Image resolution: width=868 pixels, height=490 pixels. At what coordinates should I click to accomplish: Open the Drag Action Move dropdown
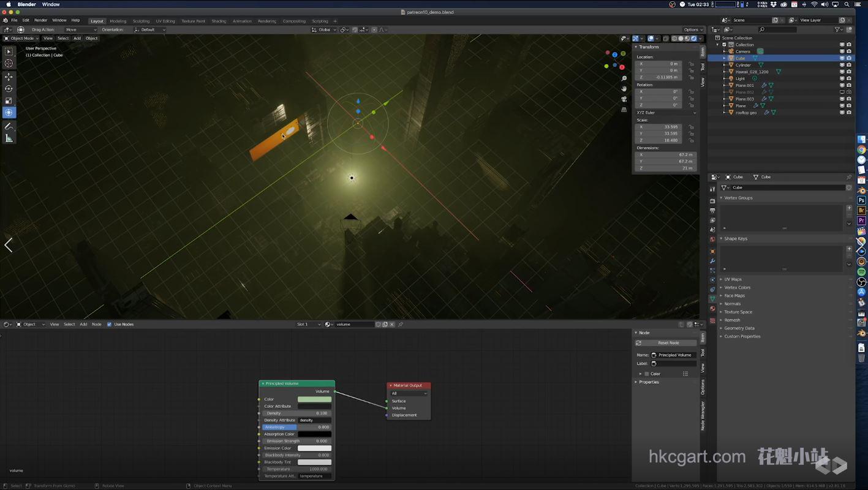coord(81,29)
